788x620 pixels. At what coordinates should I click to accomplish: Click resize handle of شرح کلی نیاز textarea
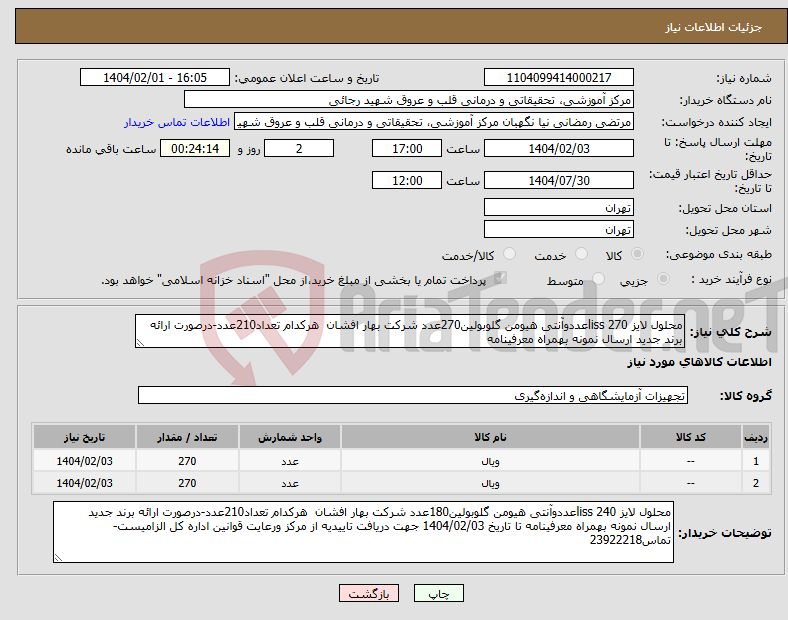(x=140, y=343)
